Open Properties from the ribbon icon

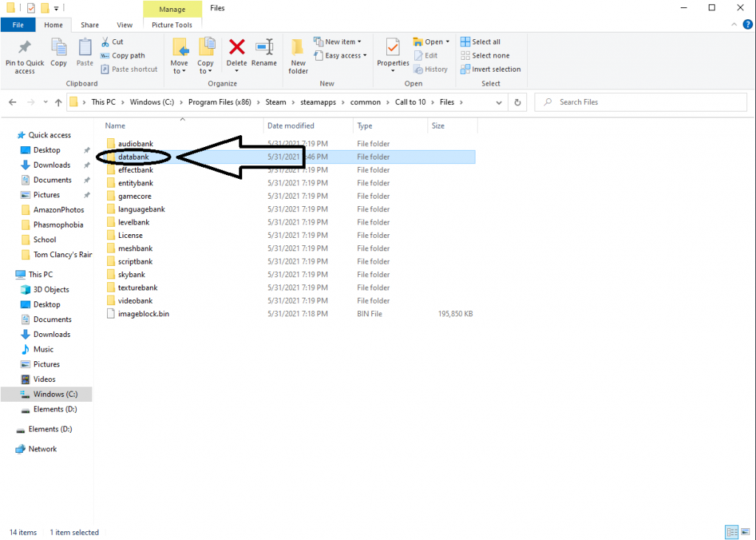coord(392,54)
